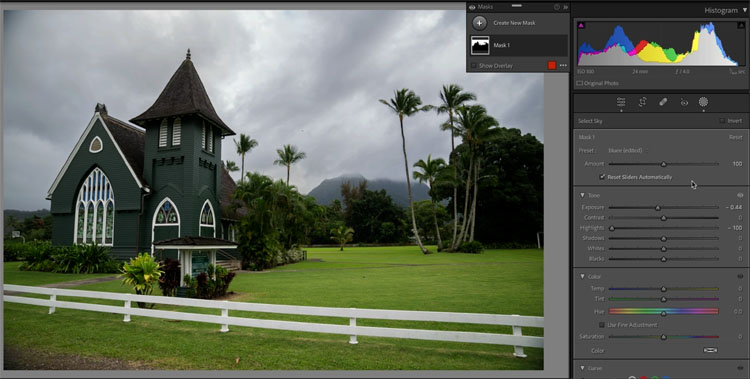Enable the Show Overlay checkbox

473,66
